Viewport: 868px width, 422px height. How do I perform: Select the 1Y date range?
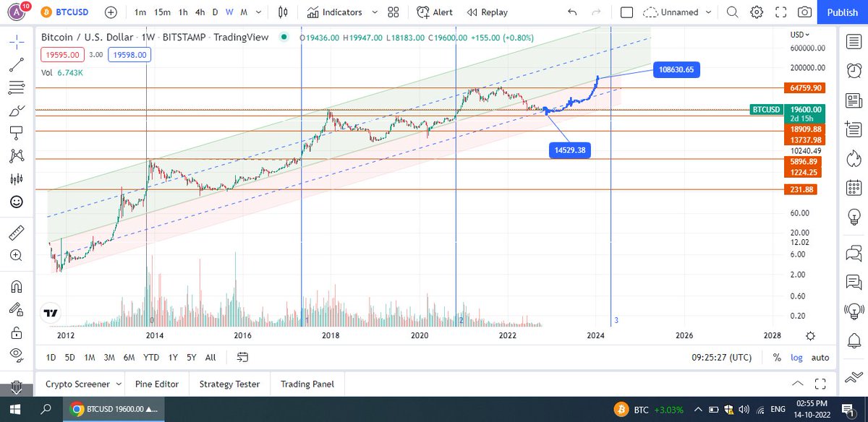pos(173,357)
